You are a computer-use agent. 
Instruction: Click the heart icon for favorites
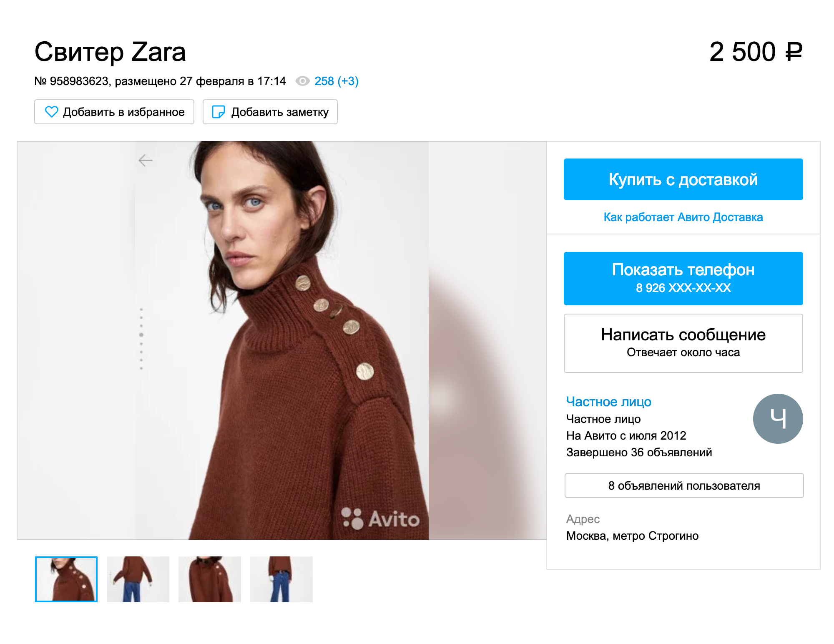click(51, 112)
